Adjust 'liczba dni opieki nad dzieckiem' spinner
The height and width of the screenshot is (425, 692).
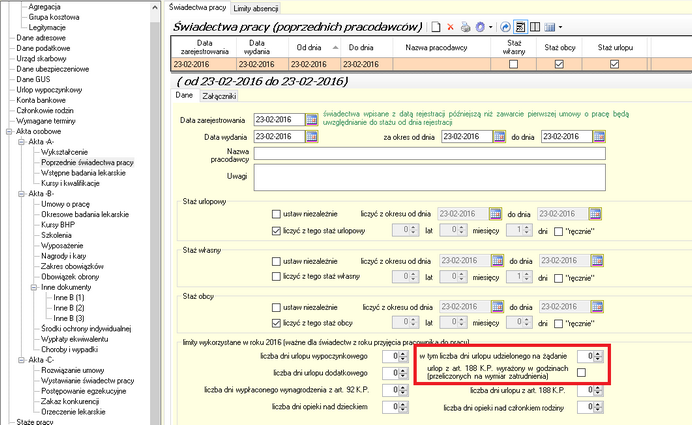pyautogui.click(x=402, y=407)
